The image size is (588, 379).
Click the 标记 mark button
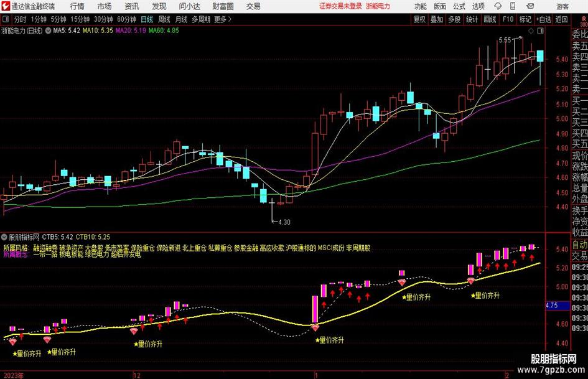(525, 19)
